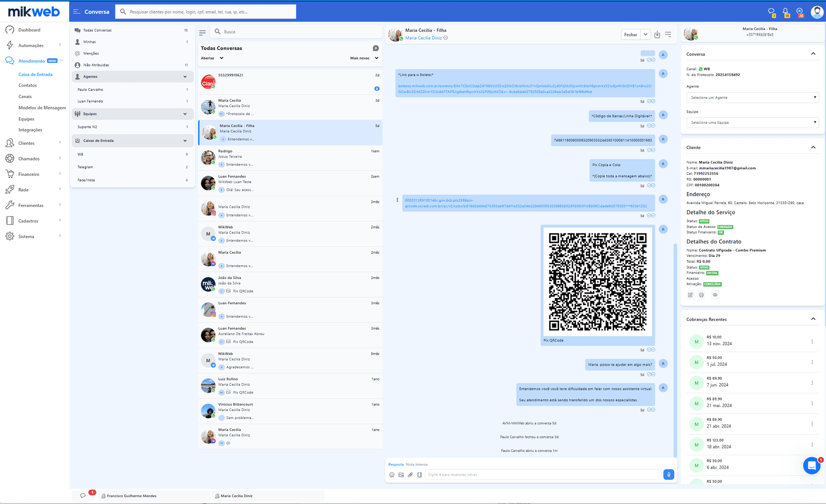Viewport: 826px width, 504px height.
Task: Click the paperclip attachment icon
Action: point(410,475)
